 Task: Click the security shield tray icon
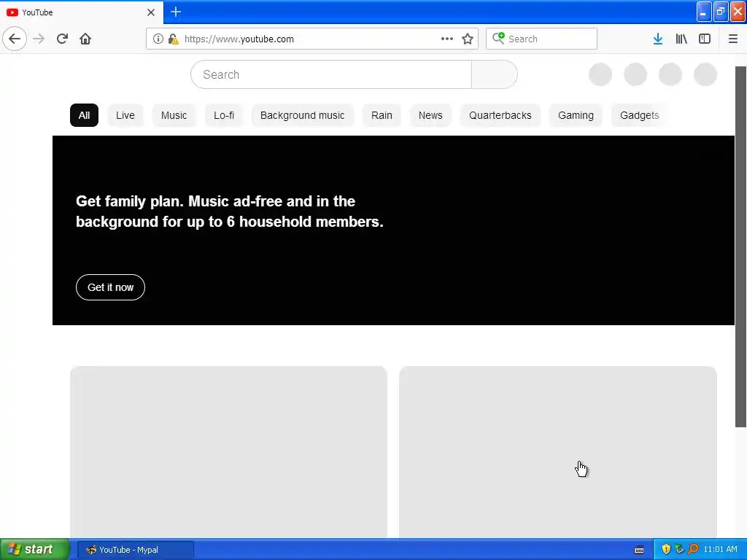click(666, 550)
